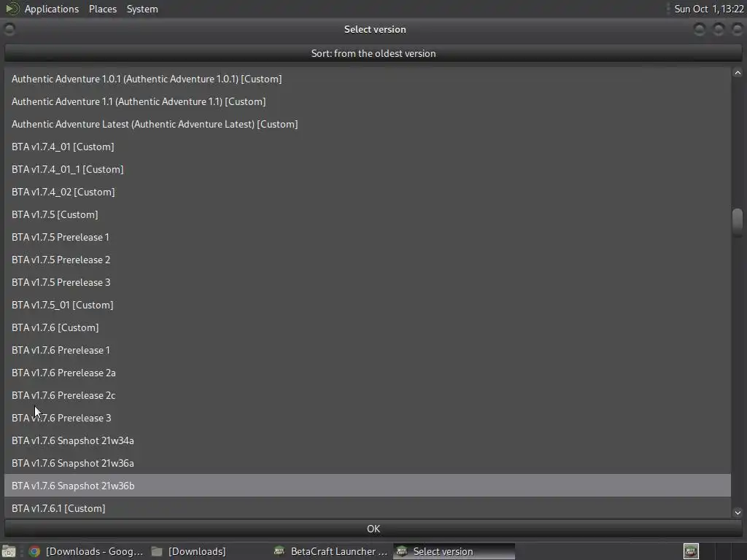
Task: Choose BTA v1.7.4_01 [Custom]
Action: pyautogui.click(x=368, y=147)
